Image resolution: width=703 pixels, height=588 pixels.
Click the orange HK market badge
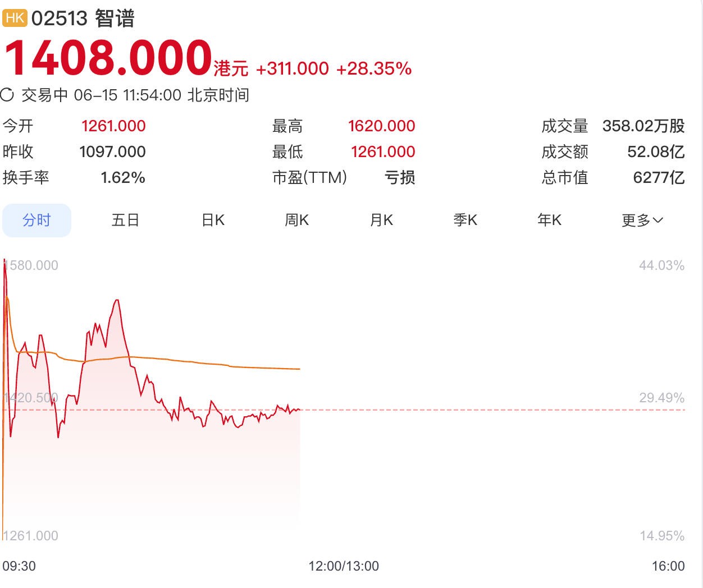(15, 18)
